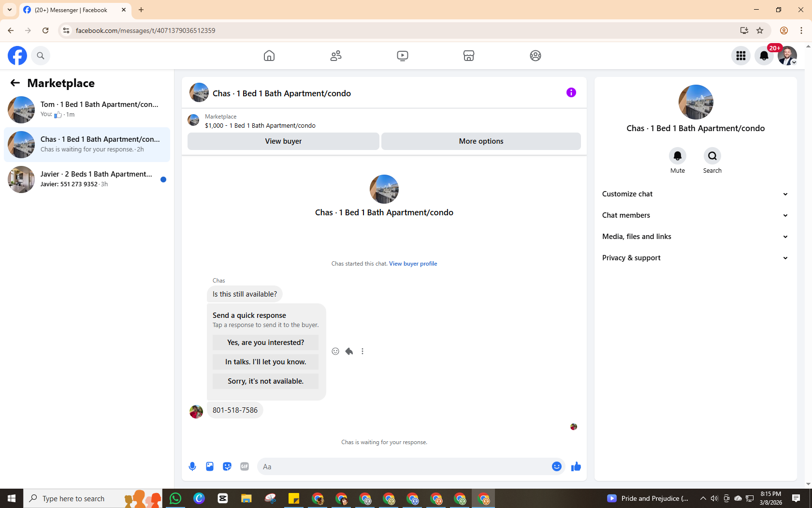Click the chat header title Chas · 1 Bed 1 Bath
Screen dimensions: 812x508
click(282, 93)
